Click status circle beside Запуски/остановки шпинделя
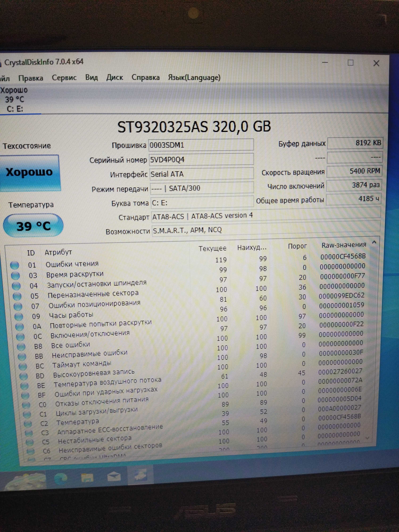This screenshot has width=399, height=532. tap(16, 286)
